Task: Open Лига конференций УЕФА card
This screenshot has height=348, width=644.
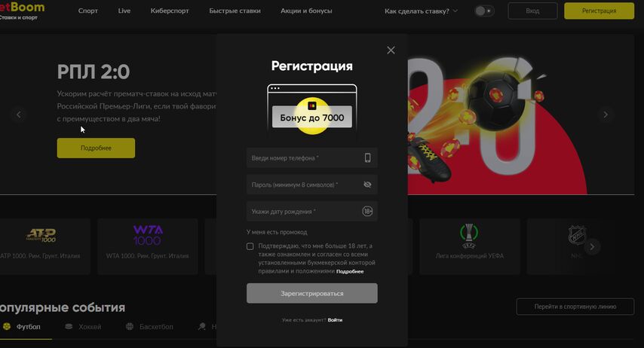Action: click(x=470, y=246)
